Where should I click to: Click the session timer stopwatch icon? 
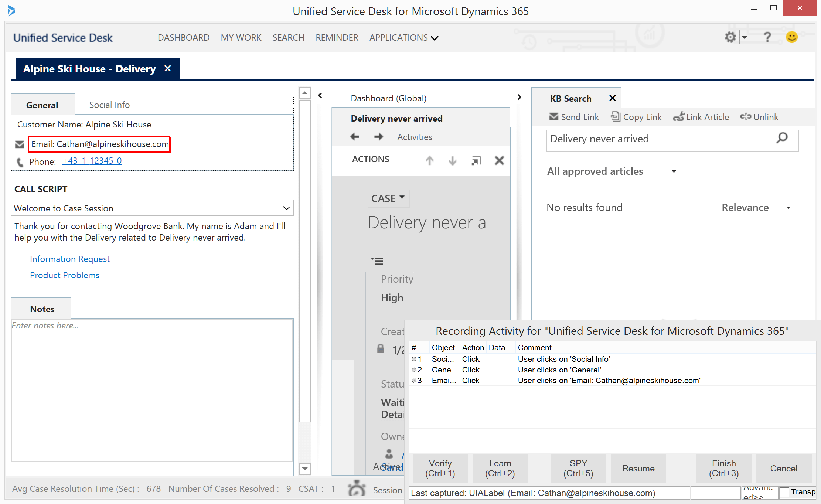point(357,488)
